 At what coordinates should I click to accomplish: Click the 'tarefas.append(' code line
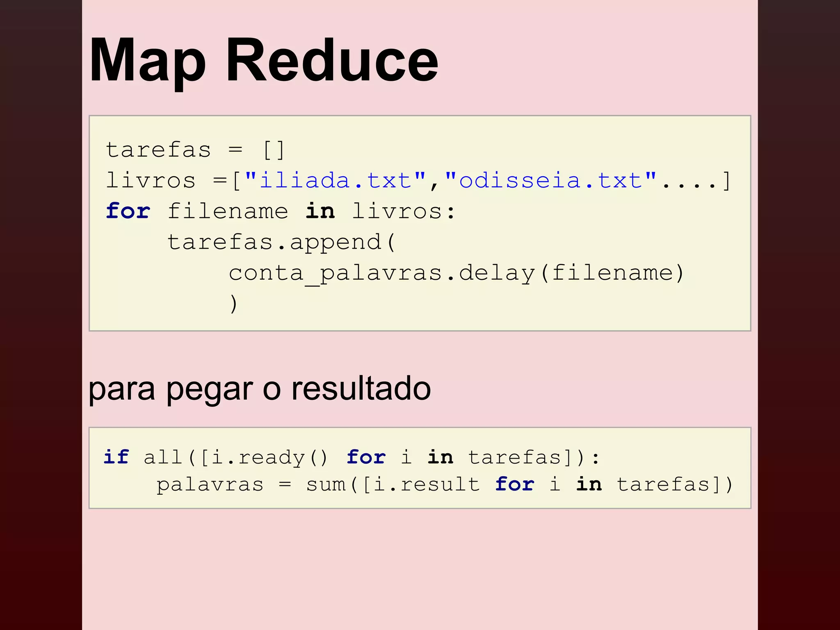[281, 242]
